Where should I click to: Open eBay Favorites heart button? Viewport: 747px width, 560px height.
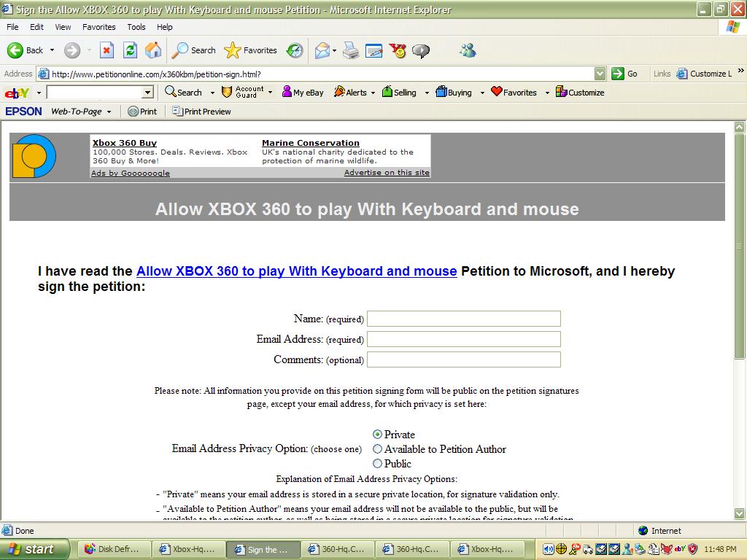514,93
